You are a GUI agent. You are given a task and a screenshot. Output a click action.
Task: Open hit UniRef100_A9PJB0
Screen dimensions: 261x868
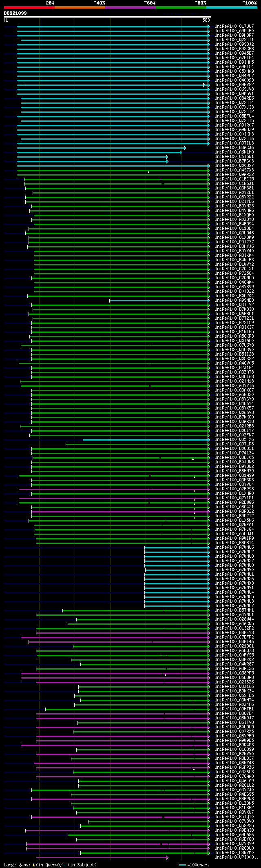click(234, 31)
